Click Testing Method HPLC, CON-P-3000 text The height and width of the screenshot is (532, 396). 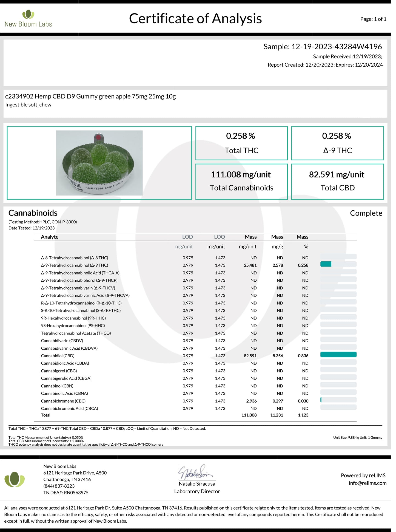43,222
